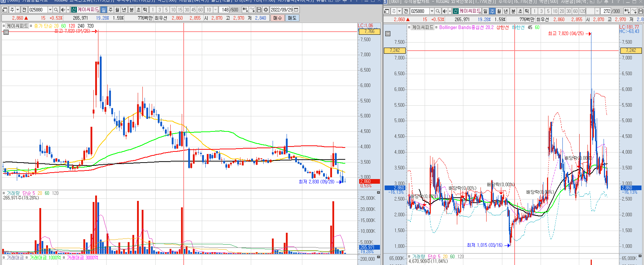Click the left chart's stock code field 025880
The image size is (644, 265).
pos(38,10)
